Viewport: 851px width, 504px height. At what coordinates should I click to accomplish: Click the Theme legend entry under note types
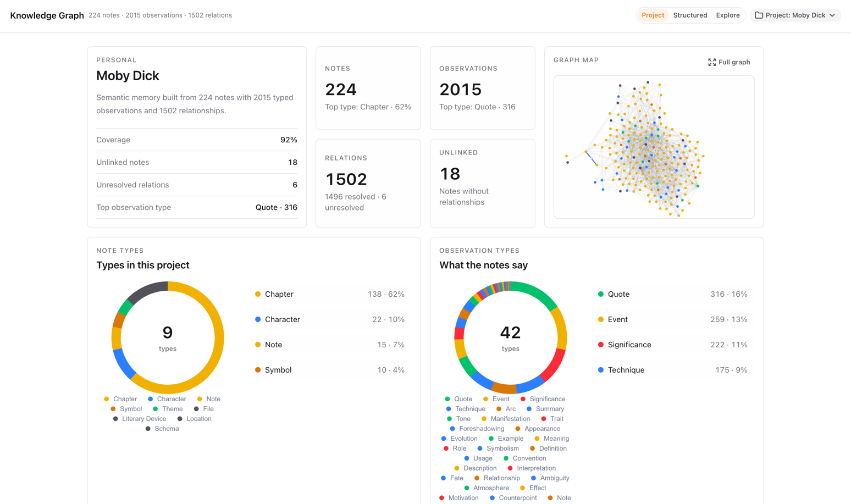click(x=168, y=409)
